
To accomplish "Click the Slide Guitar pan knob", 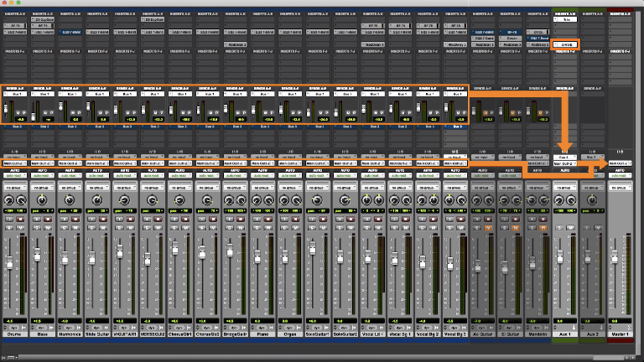I will click(x=96, y=201).
